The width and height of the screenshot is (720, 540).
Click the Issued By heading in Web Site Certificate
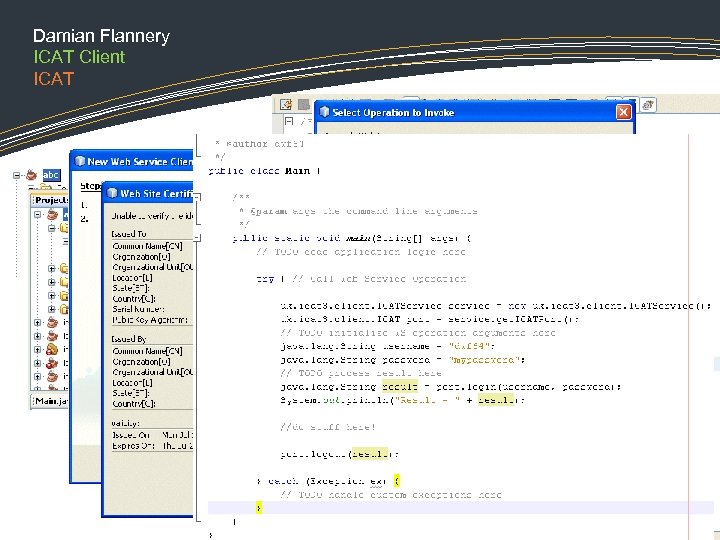click(129, 339)
